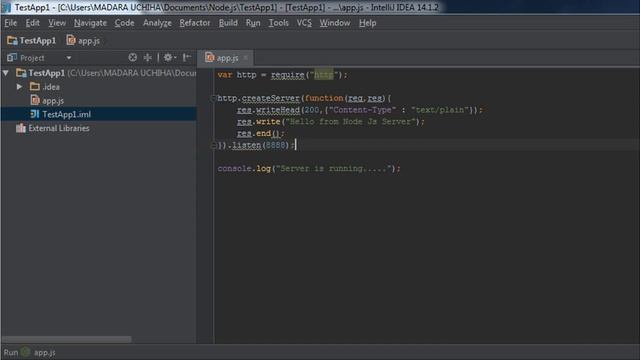Open the Edit menu
Viewport: 640px width, 360px height.
(33, 23)
